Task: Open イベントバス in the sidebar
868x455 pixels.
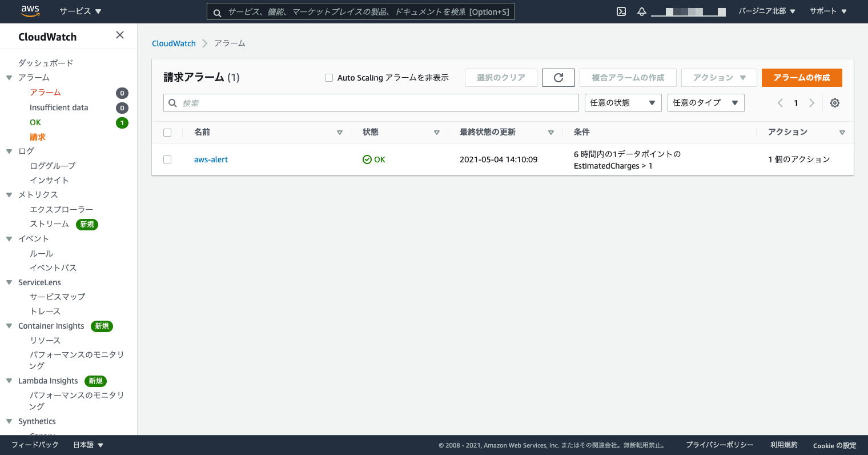Action: pyautogui.click(x=53, y=268)
